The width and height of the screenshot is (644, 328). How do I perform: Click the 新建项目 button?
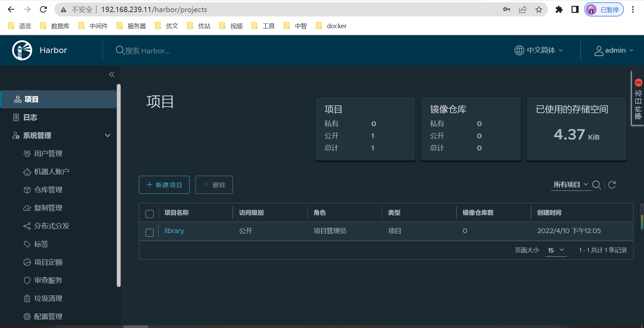pos(164,185)
